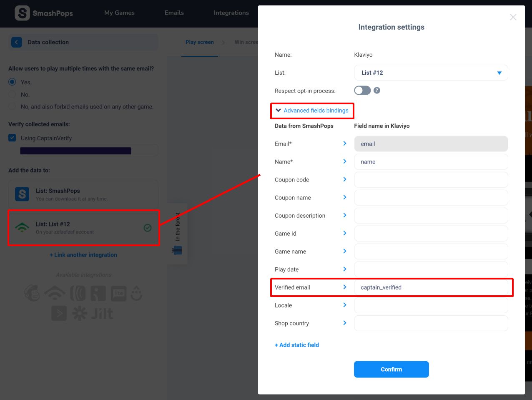Click Add static field link
The height and width of the screenshot is (400, 532).
point(297,345)
